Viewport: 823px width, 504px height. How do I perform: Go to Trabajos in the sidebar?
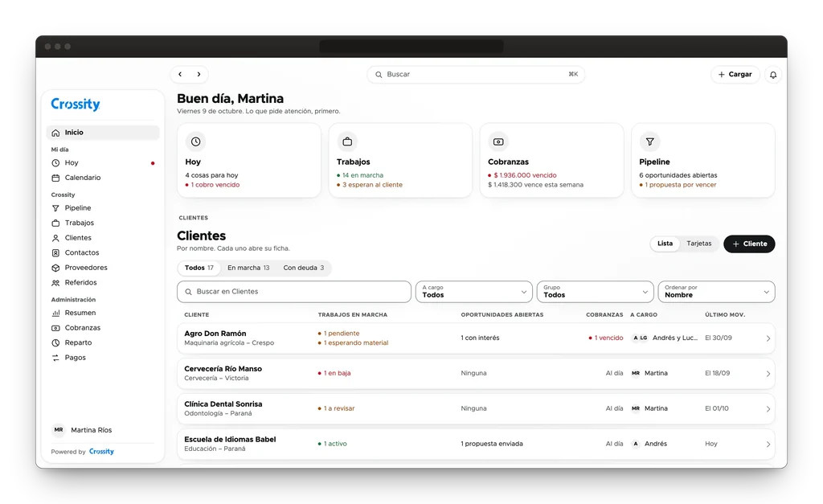click(x=103, y=223)
